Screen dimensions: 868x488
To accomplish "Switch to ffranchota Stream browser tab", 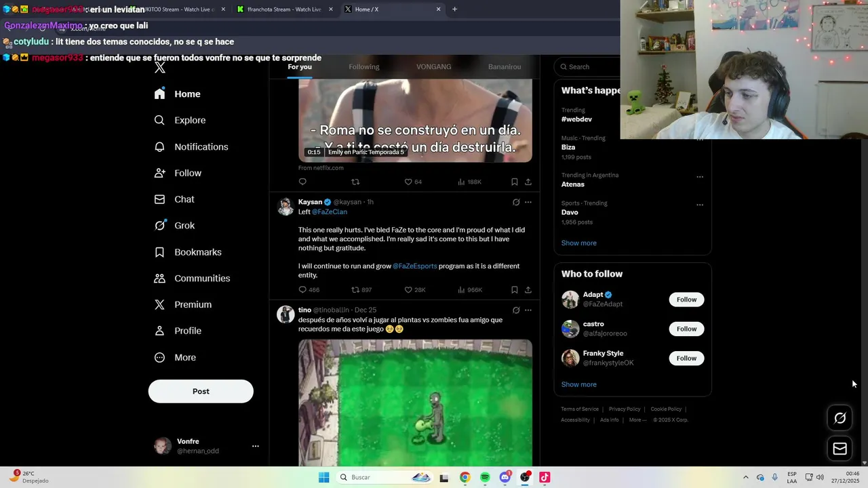I will point(284,9).
